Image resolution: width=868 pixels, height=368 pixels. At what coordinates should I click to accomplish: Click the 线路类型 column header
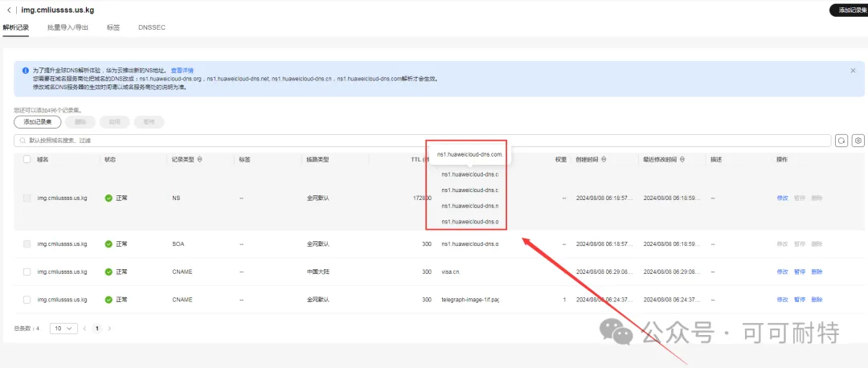tap(318, 159)
